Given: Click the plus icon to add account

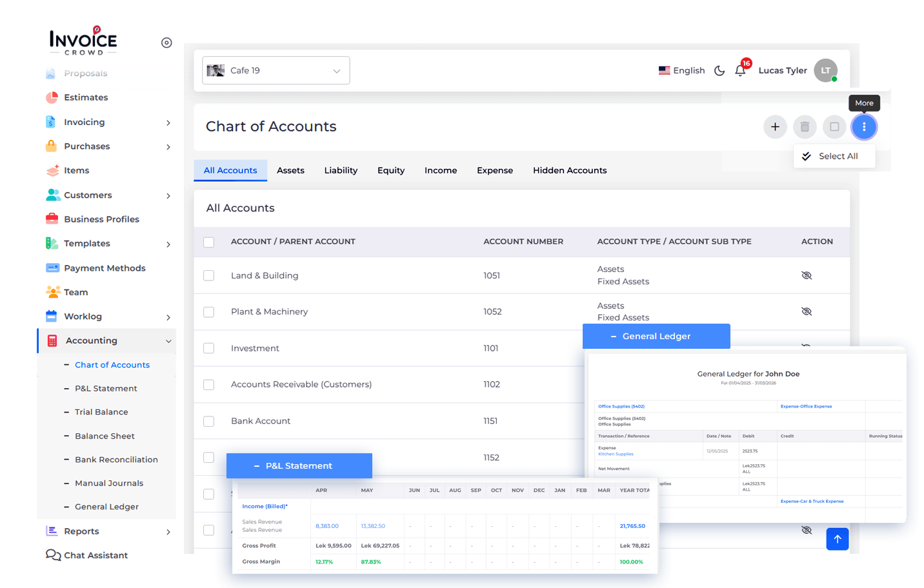Looking at the screenshot, I should [775, 127].
